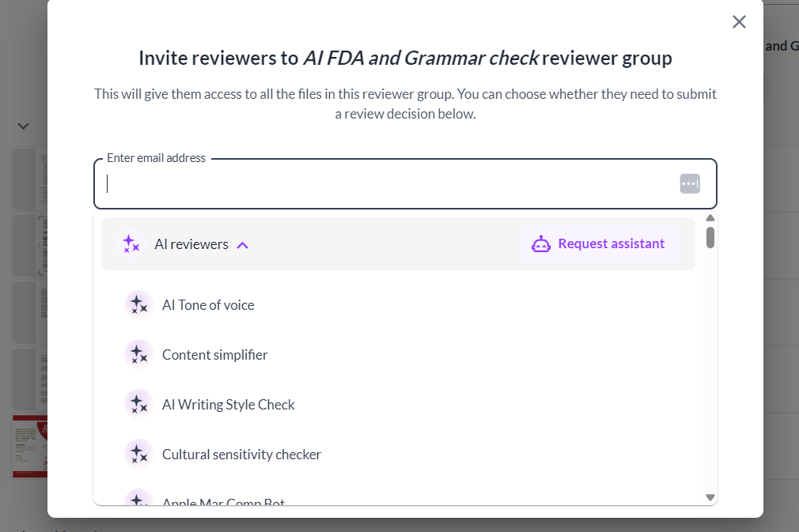Select the AI Tone of voice reviewer

[x=208, y=305]
